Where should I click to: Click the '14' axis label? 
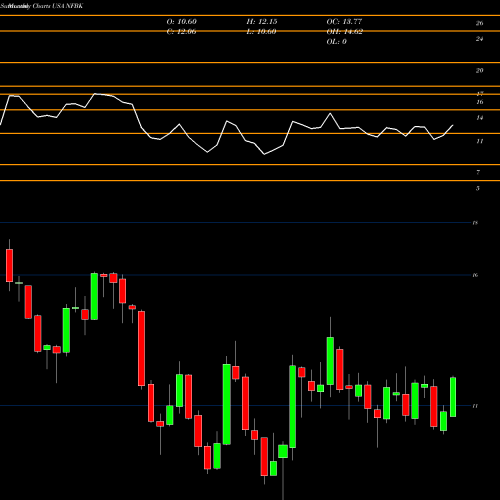click(480, 118)
